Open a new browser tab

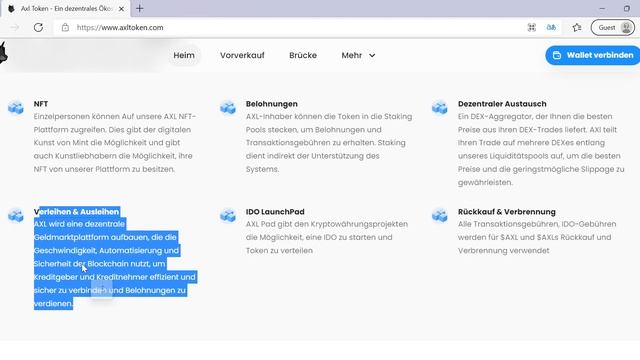click(140, 8)
